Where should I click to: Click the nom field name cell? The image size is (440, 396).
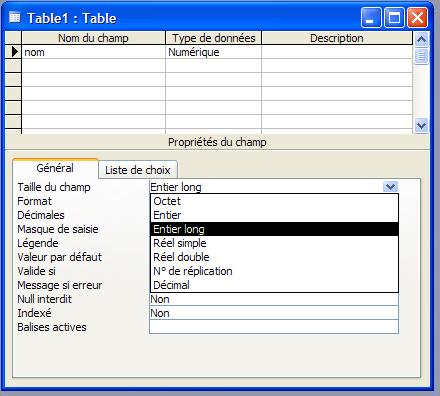(x=93, y=52)
